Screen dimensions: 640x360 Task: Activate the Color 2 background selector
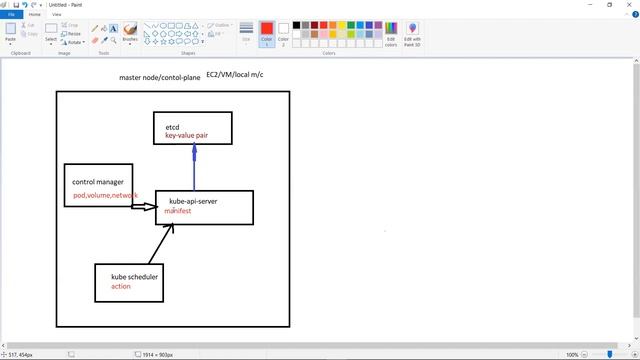(x=283, y=34)
